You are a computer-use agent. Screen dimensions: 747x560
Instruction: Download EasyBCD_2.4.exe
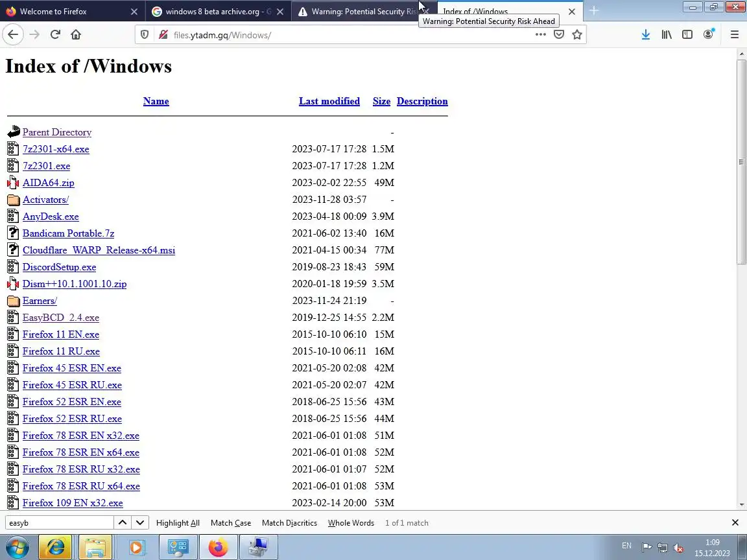point(60,318)
